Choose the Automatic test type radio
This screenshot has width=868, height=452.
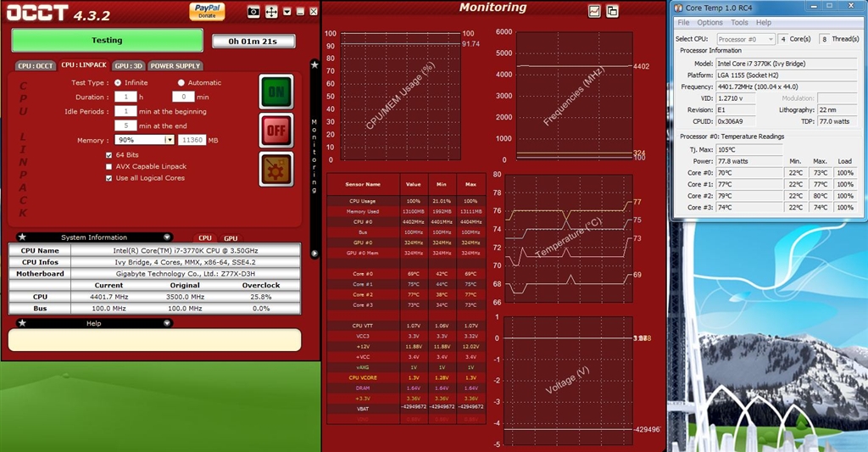(x=181, y=82)
